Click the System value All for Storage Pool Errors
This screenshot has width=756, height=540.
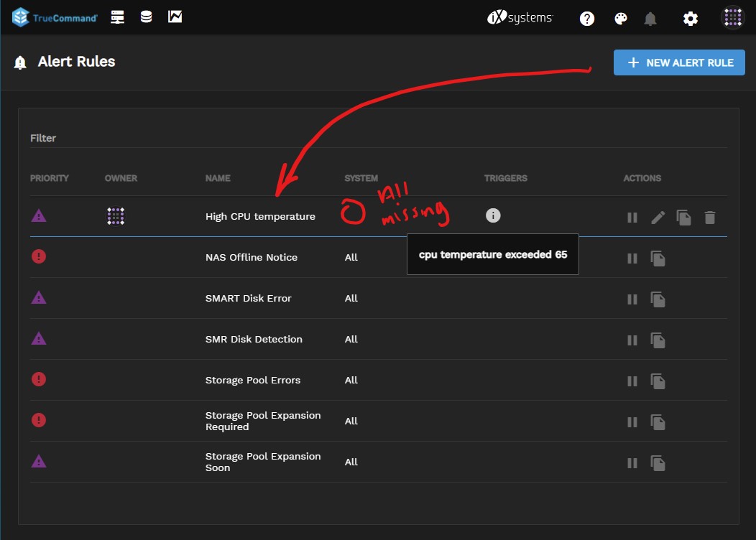(351, 380)
